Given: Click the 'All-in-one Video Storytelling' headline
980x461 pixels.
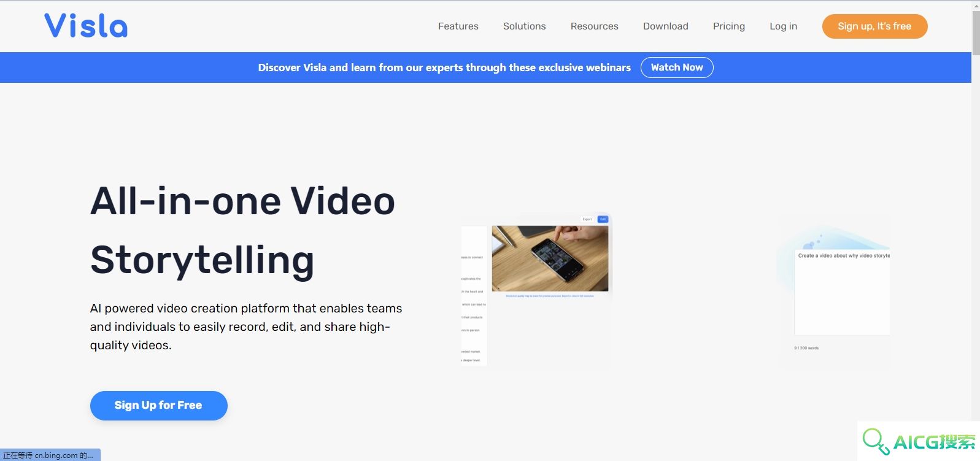Looking at the screenshot, I should pos(242,231).
